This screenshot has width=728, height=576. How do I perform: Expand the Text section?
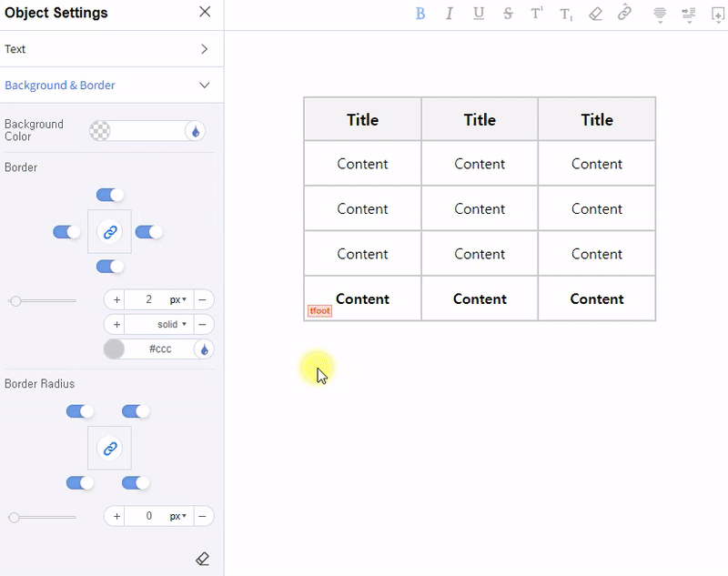click(x=204, y=49)
